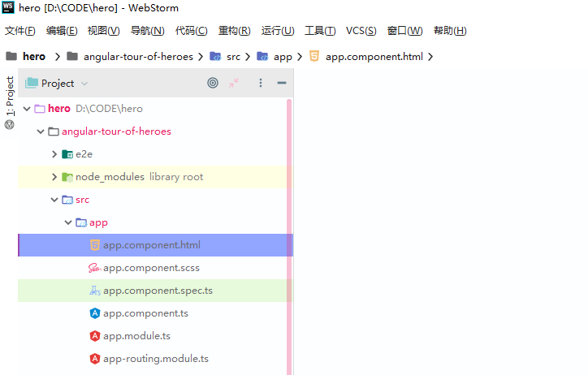The width and height of the screenshot is (588, 375).
Task: Open the 窗口(W) menu
Action: tap(404, 31)
